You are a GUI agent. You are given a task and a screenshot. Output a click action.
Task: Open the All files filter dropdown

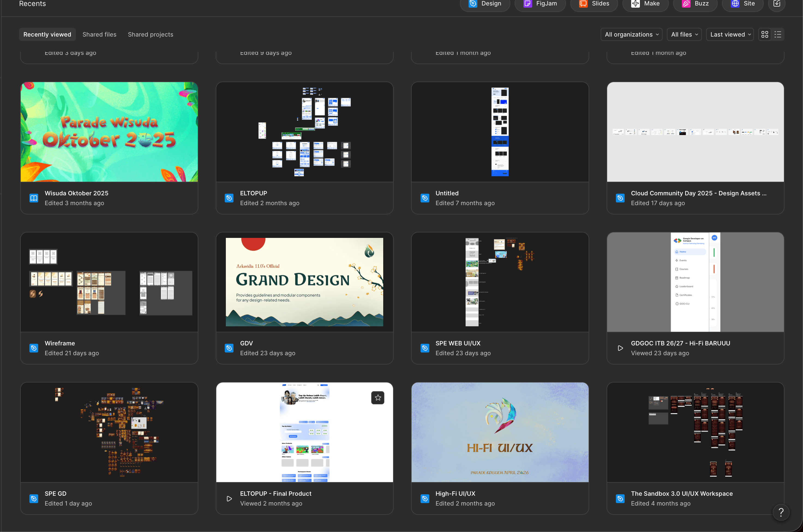coord(684,34)
